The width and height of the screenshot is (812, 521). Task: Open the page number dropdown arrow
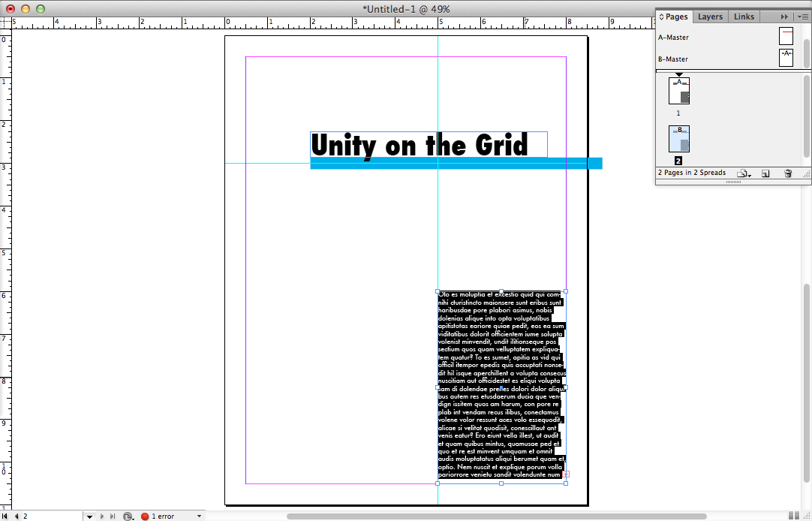(89, 516)
